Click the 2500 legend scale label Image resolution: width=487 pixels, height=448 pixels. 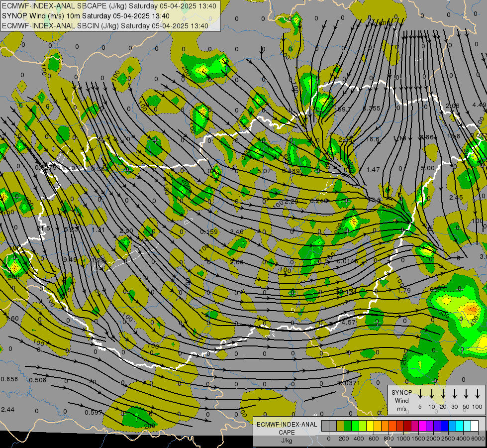tap(448, 439)
